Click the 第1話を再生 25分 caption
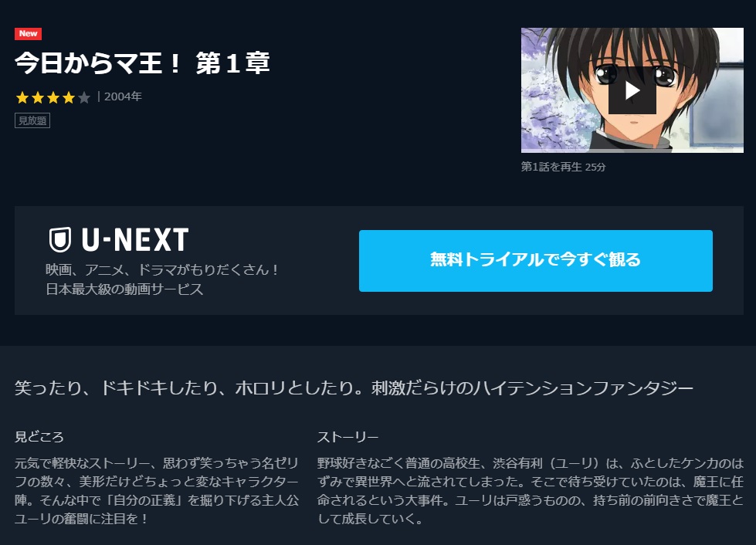The width and height of the screenshot is (756, 545). (x=563, y=167)
